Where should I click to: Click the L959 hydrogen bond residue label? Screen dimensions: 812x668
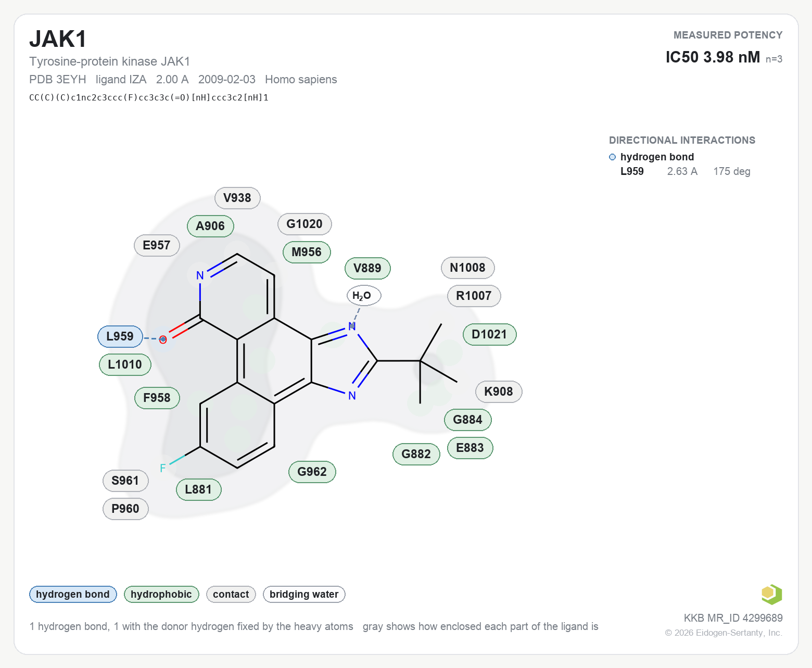(x=120, y=336)
